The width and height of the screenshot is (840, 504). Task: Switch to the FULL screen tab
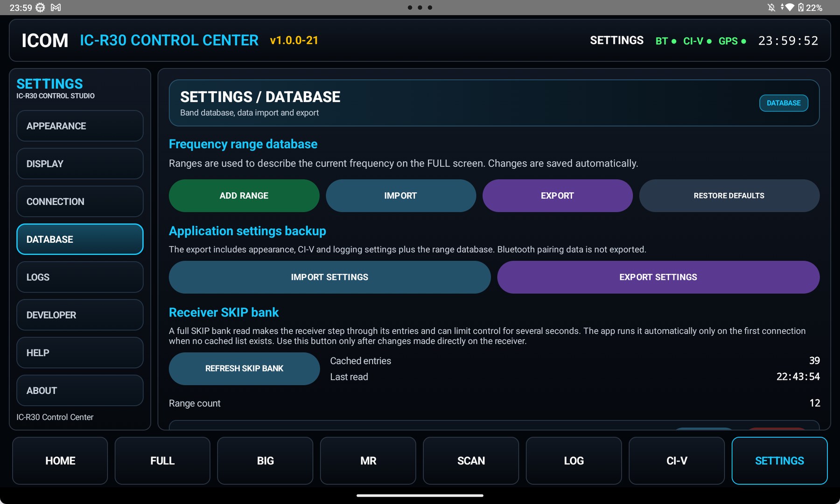(x=162, y=461)
